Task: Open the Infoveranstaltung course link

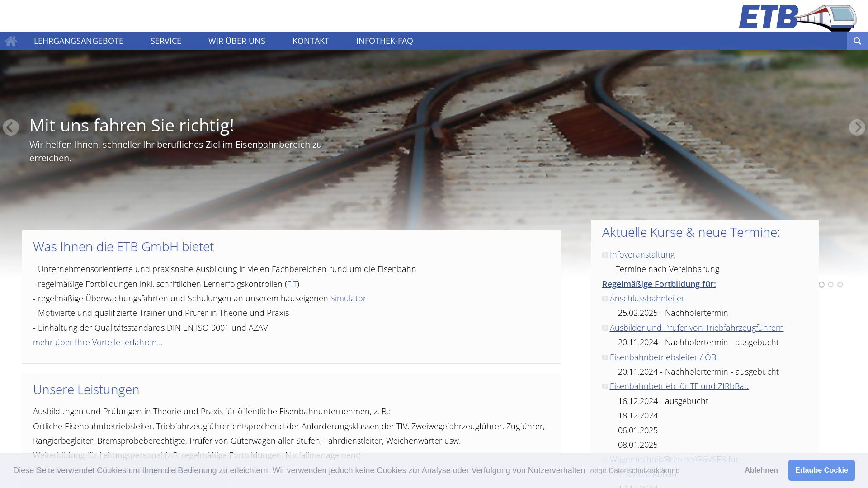Action: tap(642, 254)
